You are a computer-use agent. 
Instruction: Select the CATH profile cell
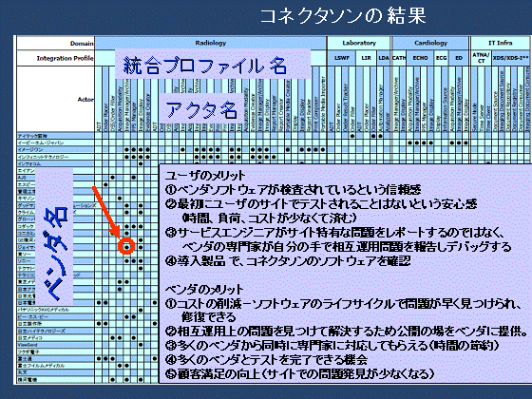399,58
